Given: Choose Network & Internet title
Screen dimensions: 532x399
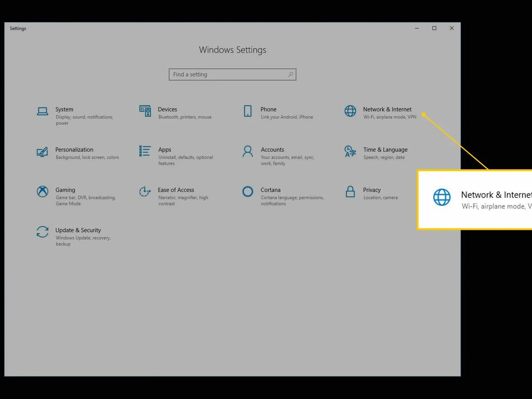Looking at the screenshot, I should (x=387, y=109).
